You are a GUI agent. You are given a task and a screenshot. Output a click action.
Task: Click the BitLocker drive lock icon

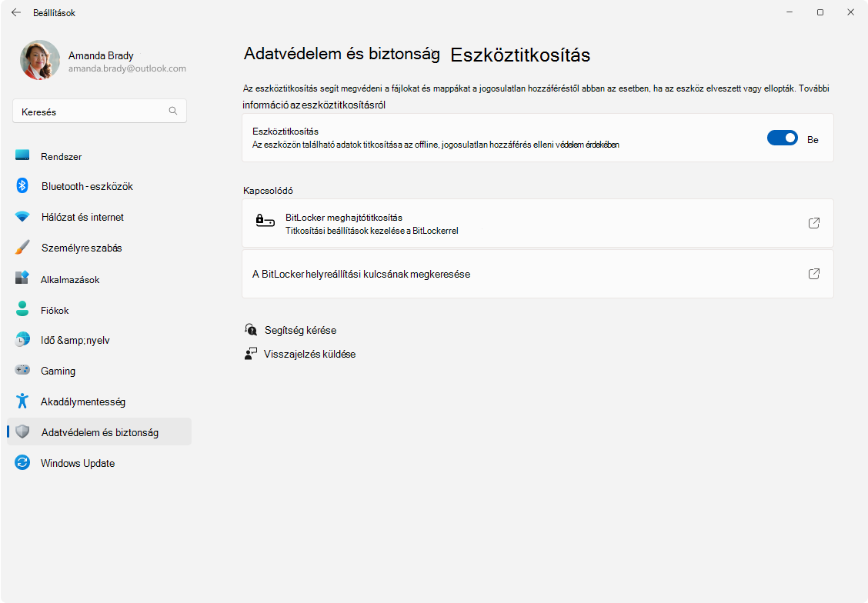(265, 221)
